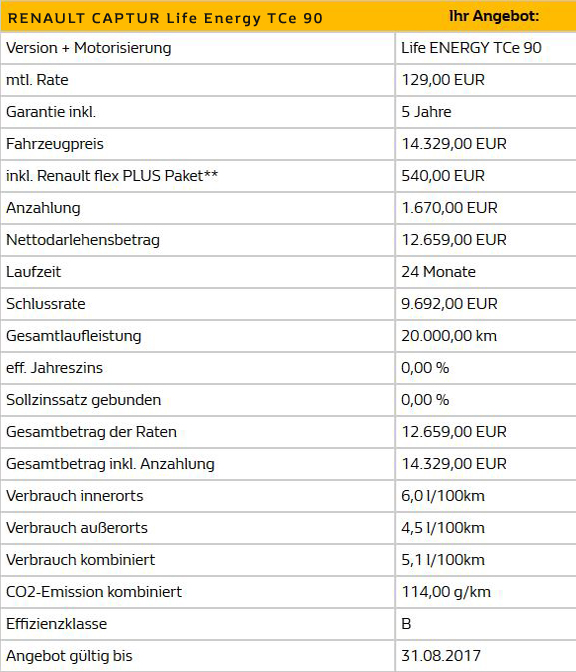Select the '24 Monate' Laufzeit value
The height and width of the screenshot is (672, 576).
(x=438, y=272)
